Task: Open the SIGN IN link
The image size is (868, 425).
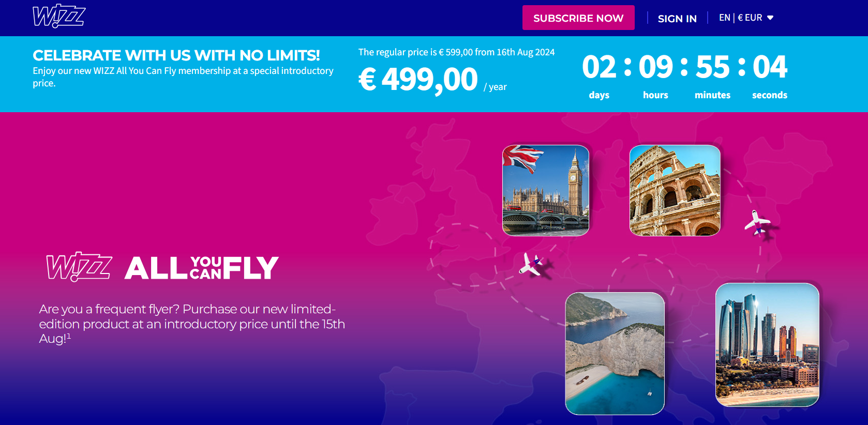Action: pos(677,18)
